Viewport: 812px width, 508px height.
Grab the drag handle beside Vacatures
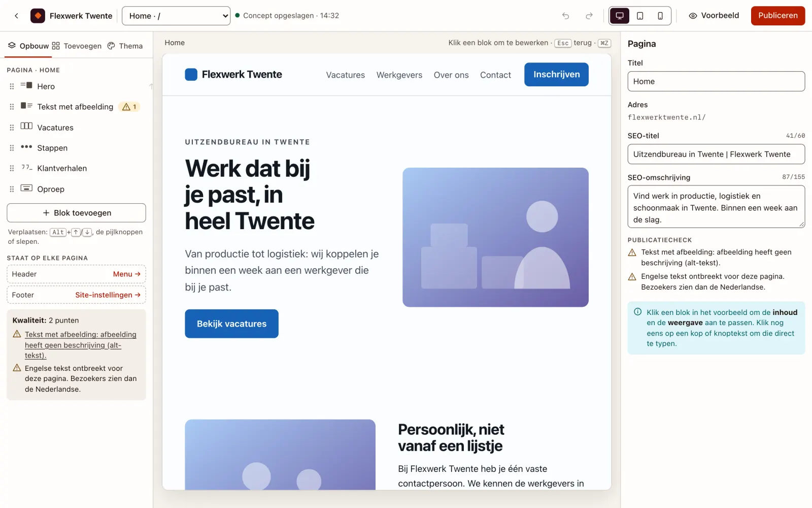coord(12,128)
